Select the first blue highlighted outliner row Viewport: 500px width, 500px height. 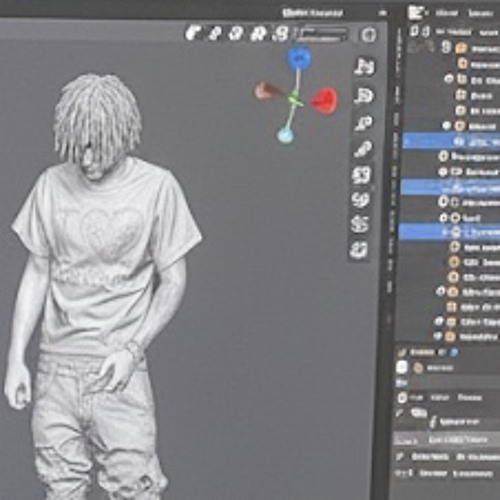tap(451, 141)
